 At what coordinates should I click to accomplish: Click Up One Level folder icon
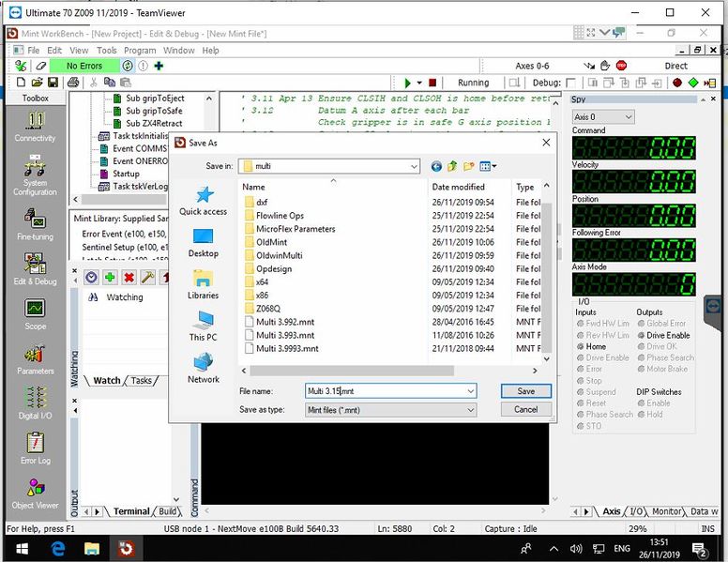(x=452, y=166)
